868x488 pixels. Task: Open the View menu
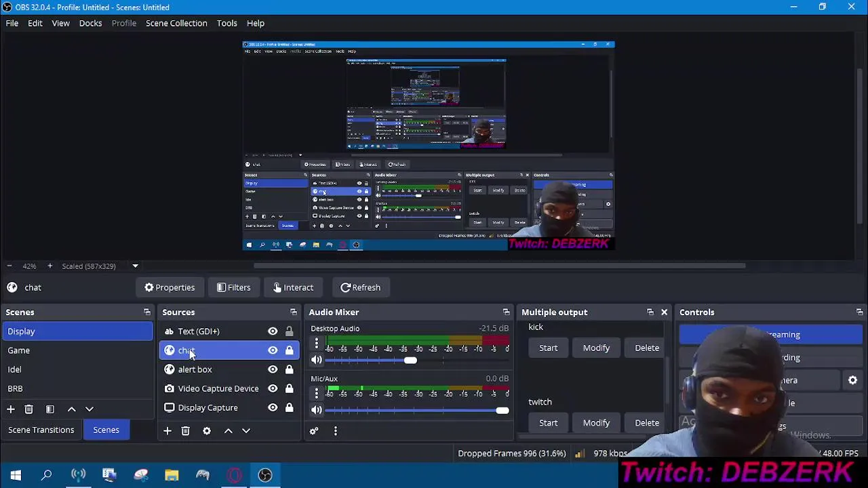60,23
